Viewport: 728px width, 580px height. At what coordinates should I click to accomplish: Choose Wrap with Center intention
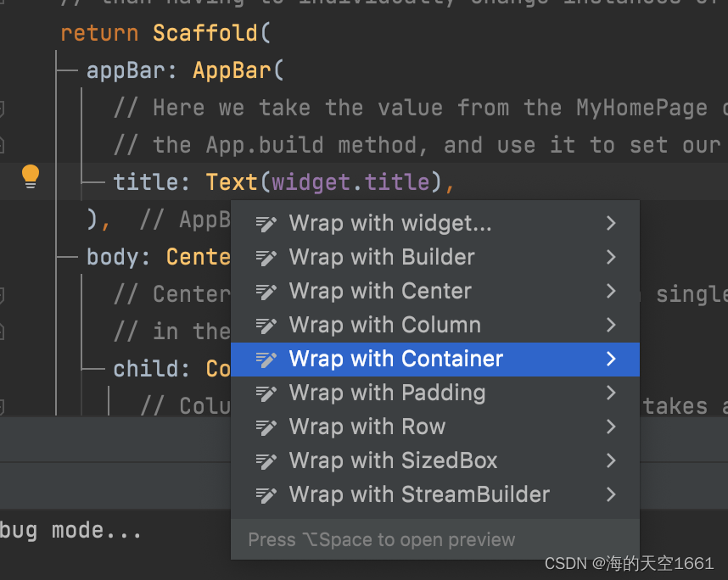[x=380, y=291]
